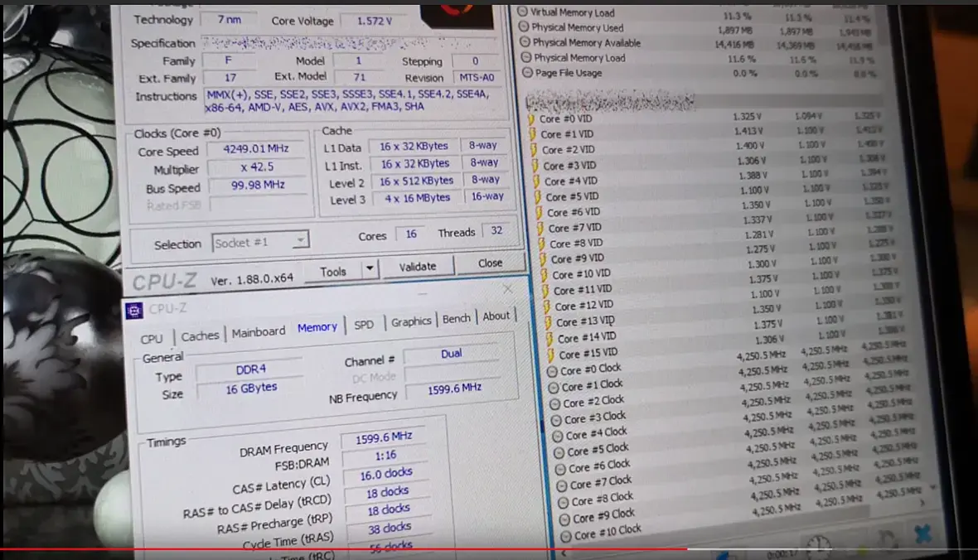Click the Level 3 cache value 4 x 16 MBytes
Image resolution: width=978 pixels, height=560 pixels.
click(417, 198)
